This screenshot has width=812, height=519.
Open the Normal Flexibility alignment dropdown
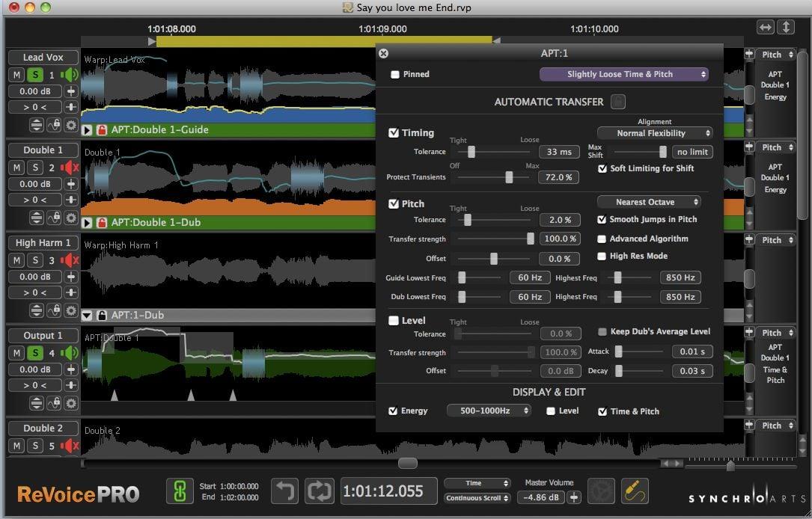coord(654,133)
